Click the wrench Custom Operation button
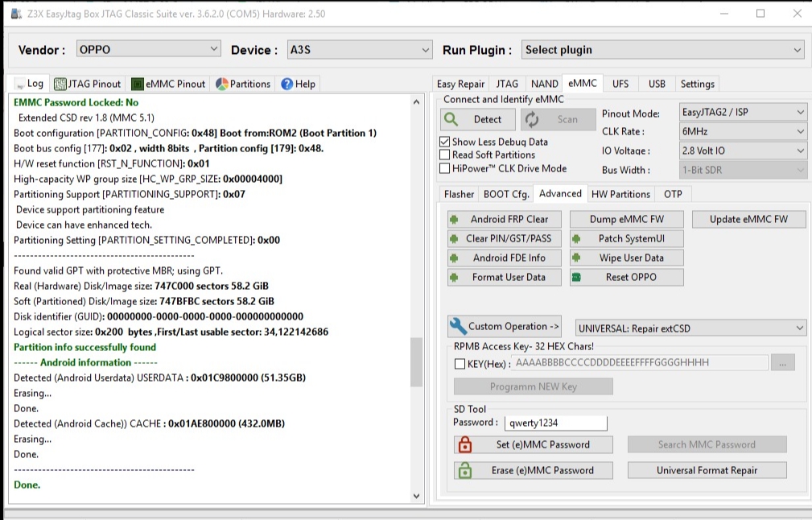 coord(505,326)
